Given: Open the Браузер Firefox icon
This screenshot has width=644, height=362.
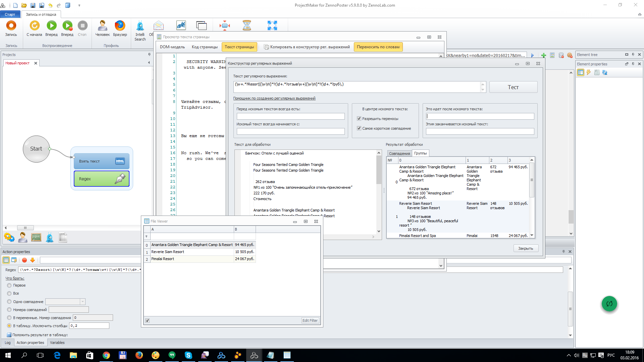Looking at the screenshot, I should click(x=120, y=26).
